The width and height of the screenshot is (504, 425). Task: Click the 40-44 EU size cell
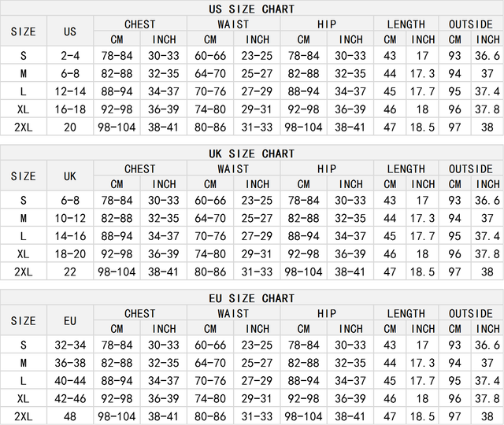coord(70,381)
